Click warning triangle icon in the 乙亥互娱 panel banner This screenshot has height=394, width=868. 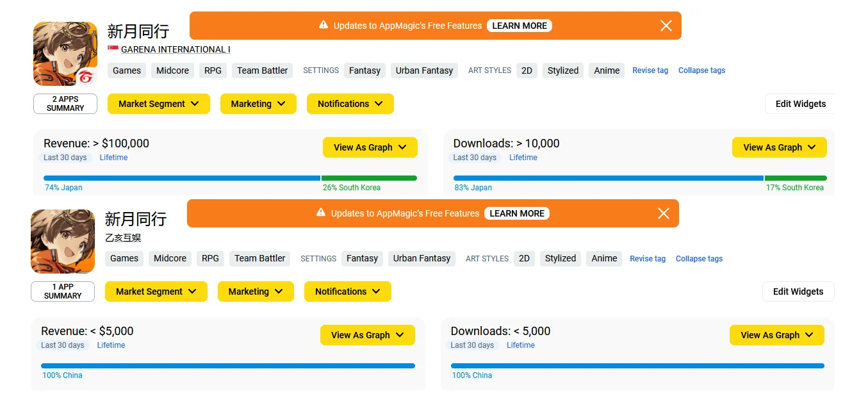pyautogui.click(x=321, y=213)
